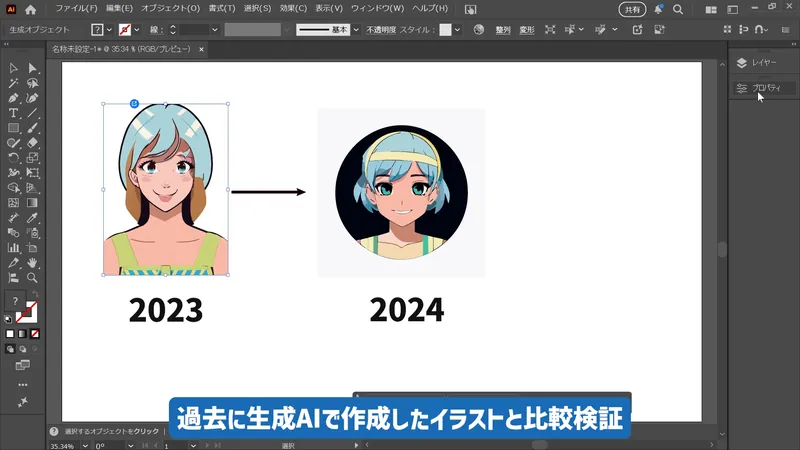This screenshot has width=800, height=450.
Task: Enable Draw Normal mode
Action: pos(10,349)
